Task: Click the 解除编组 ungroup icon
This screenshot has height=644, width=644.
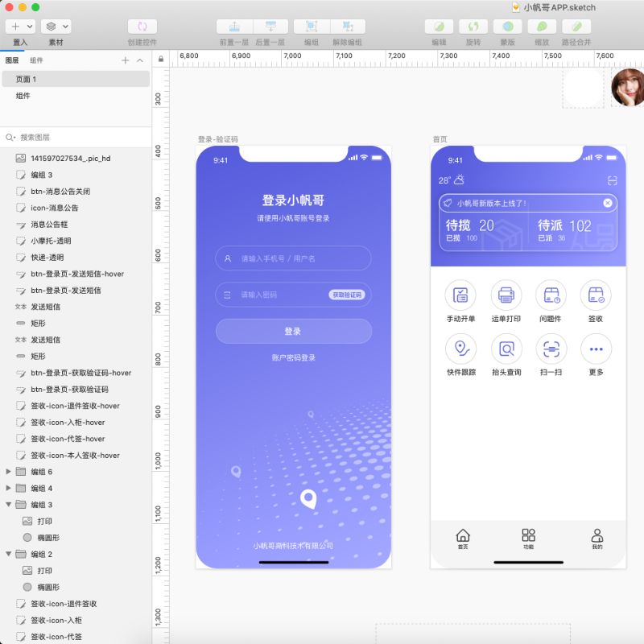Action: [x=347, y=27]
